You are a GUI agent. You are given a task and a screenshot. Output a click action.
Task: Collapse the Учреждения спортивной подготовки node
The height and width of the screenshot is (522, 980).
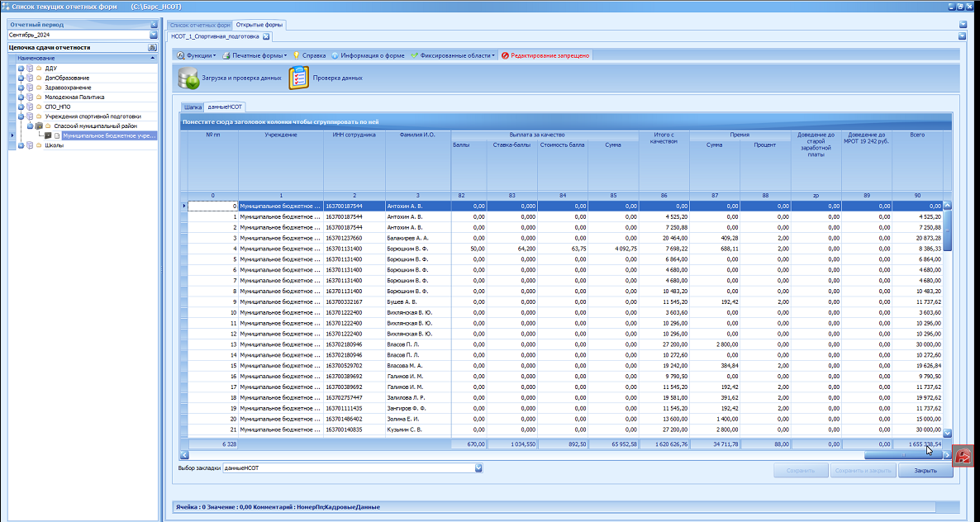tap(21, 116)
